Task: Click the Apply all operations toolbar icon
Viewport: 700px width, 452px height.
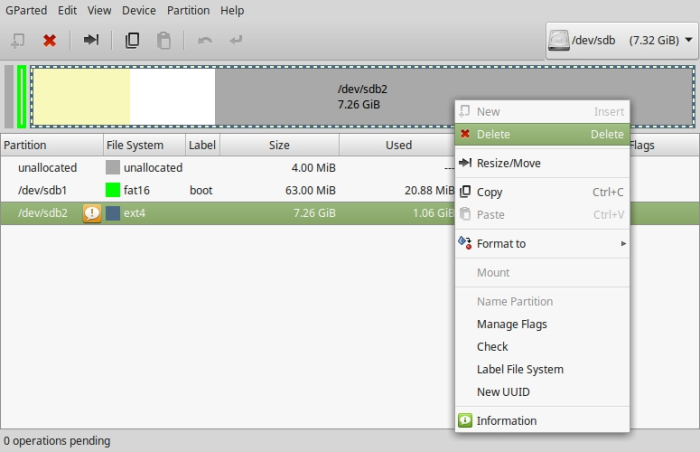Action: point(236,40)
